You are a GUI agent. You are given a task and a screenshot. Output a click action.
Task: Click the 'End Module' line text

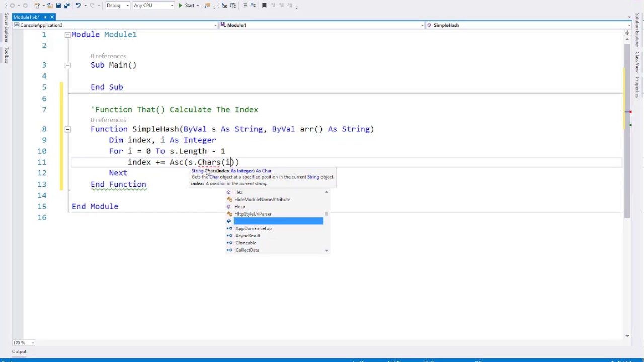[x=95, y=206]
